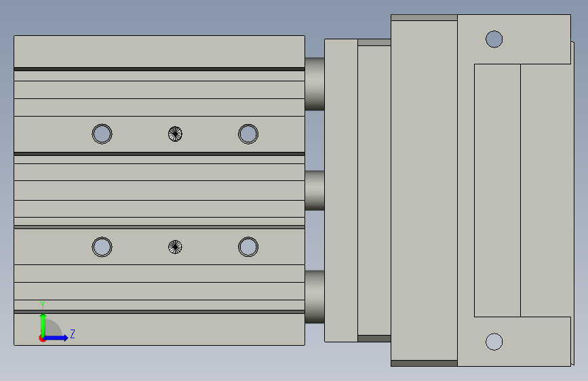Select the lower-left round hole on the cylinder body

click(102, 247)
